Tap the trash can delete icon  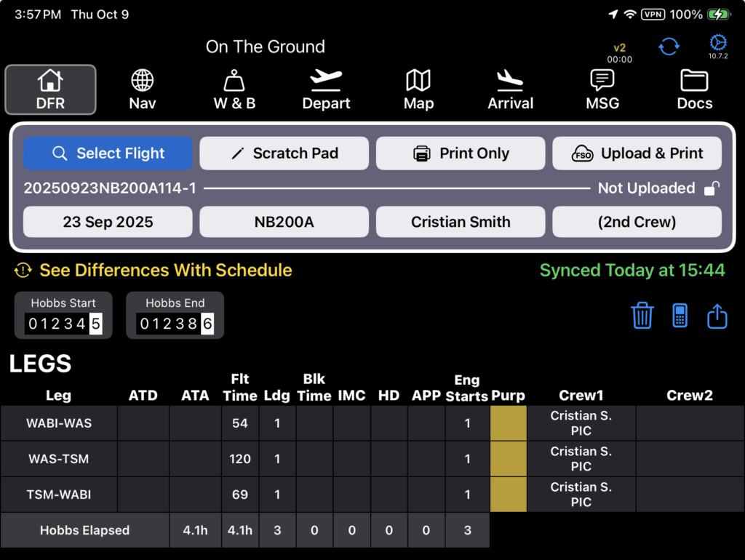point(642,316)
